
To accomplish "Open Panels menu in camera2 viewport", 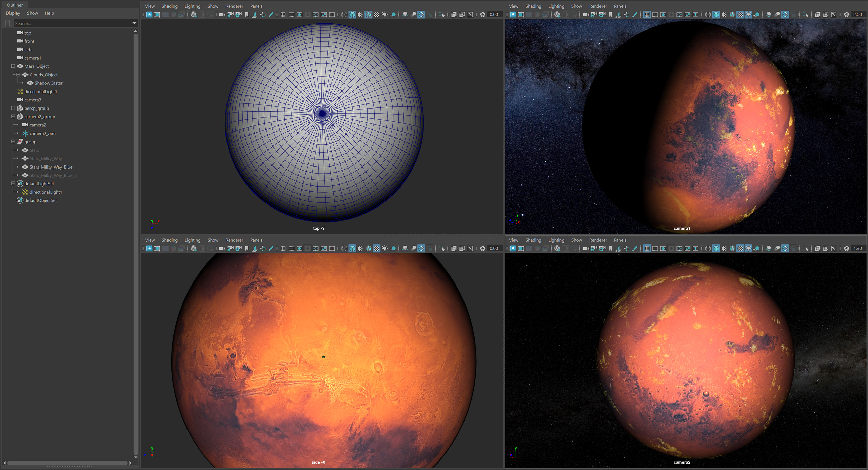I will click(x=620, y=240).
